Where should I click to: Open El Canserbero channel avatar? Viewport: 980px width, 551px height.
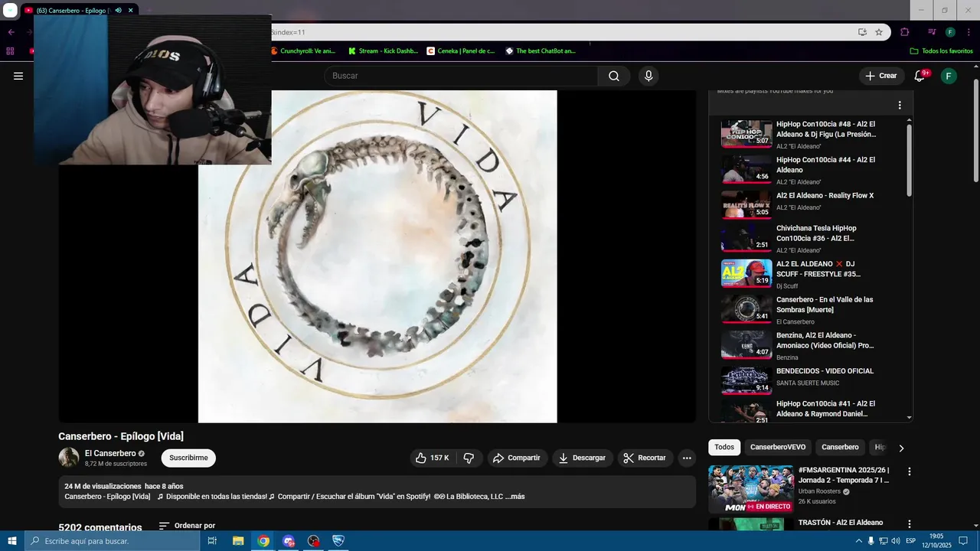69,458
